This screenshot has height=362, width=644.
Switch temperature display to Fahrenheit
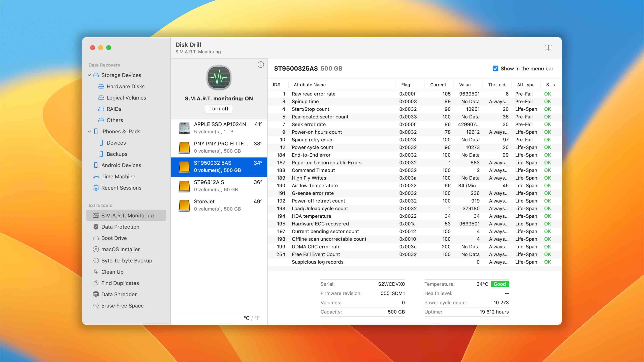[257, 318]
